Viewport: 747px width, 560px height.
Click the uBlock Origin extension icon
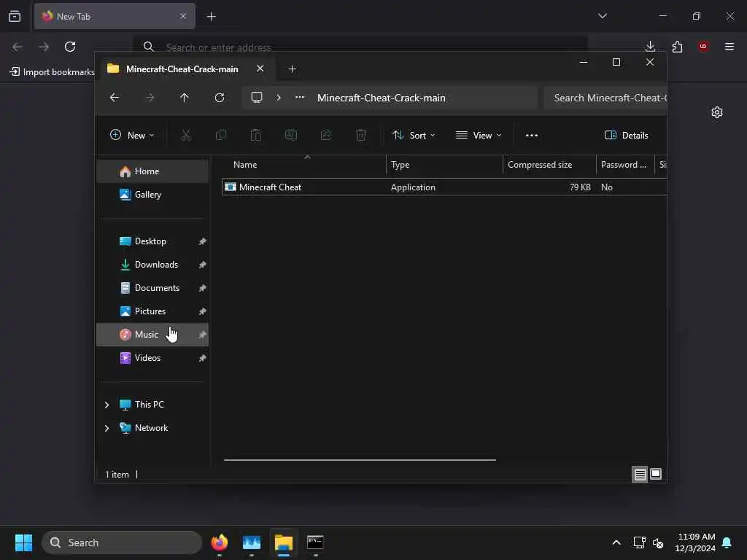pyautogui.click(x=703, y=47)
